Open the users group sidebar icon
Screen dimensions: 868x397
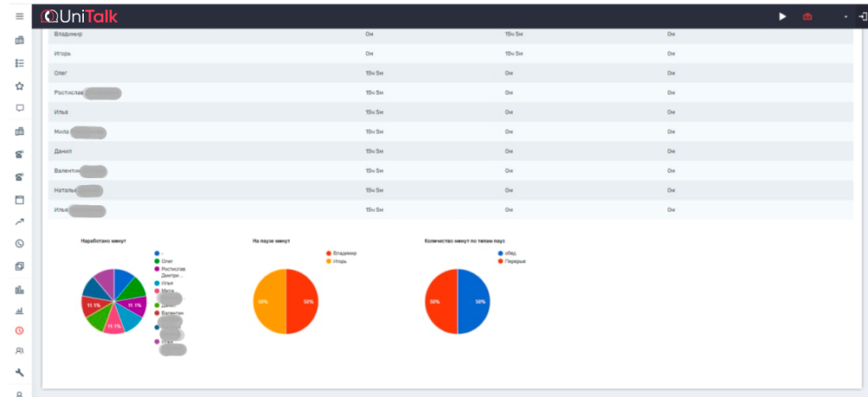tap(19, 350)
